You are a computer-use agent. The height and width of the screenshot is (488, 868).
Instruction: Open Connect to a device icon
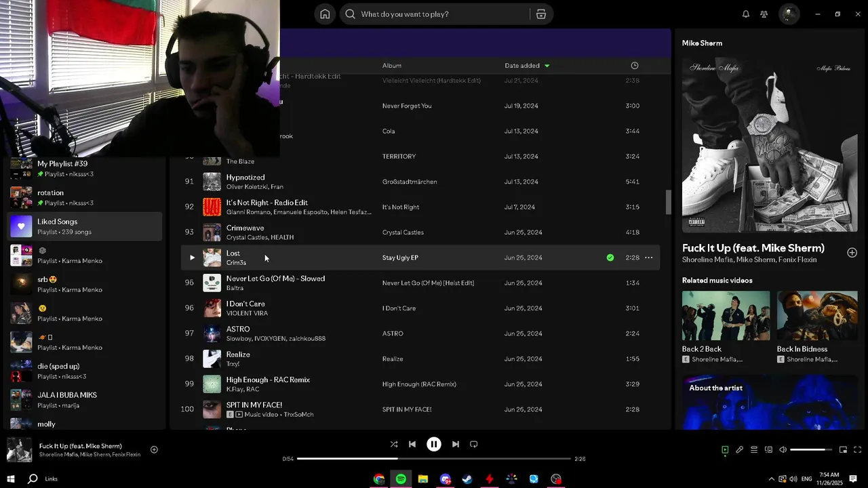click(x=768, y=450)
